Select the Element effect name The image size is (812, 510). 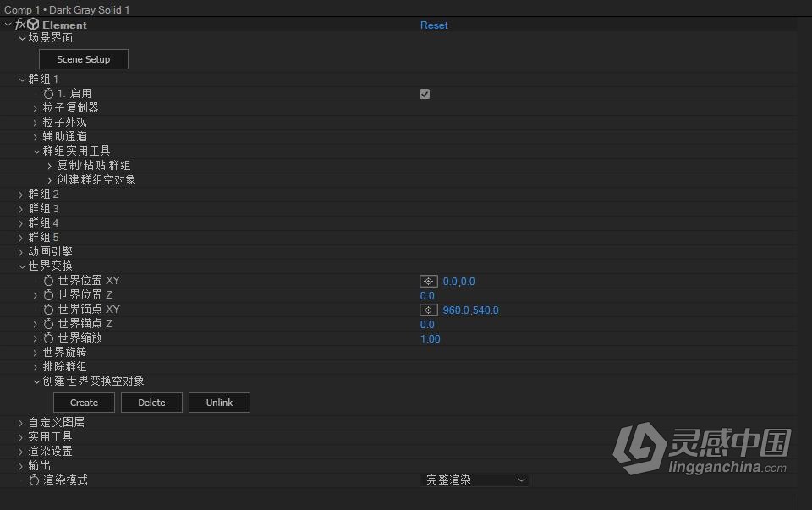pos(65,25)
